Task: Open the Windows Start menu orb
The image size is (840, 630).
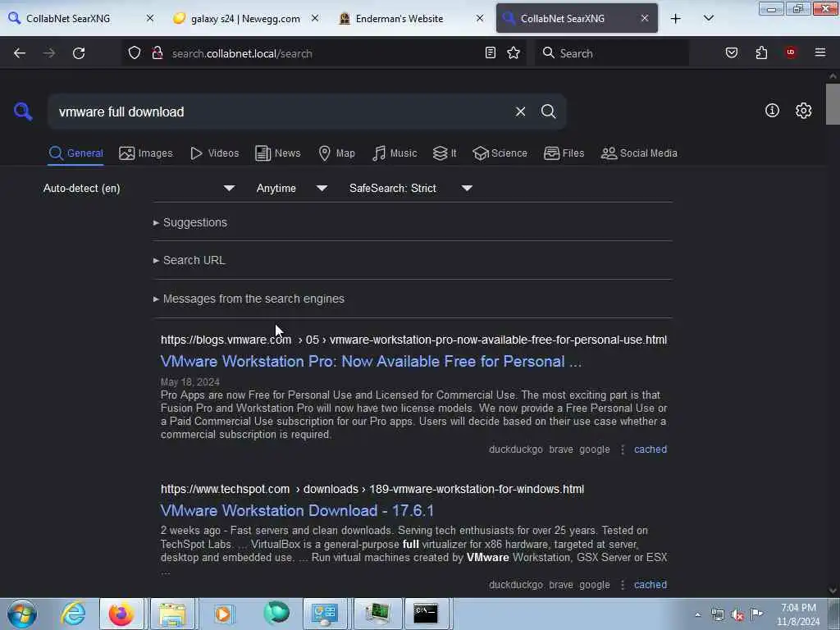Action: pyautogui.click(x=22, y=614)
